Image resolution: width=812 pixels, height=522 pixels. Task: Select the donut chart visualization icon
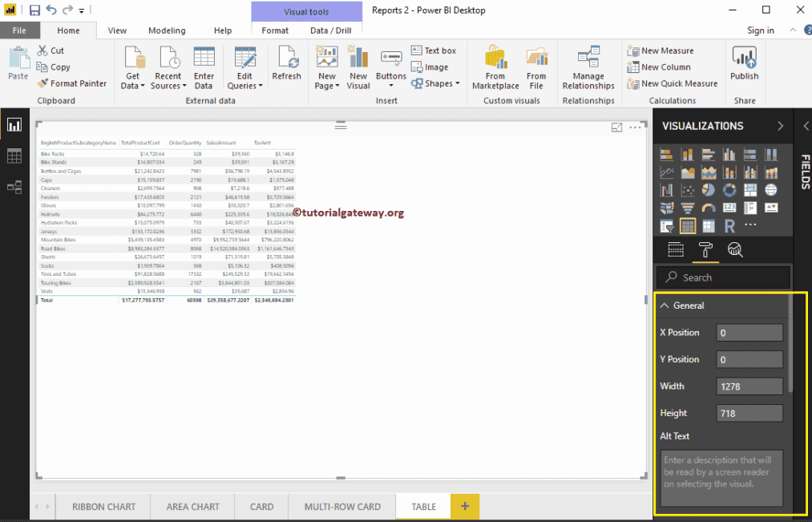(x=729, y=190)
